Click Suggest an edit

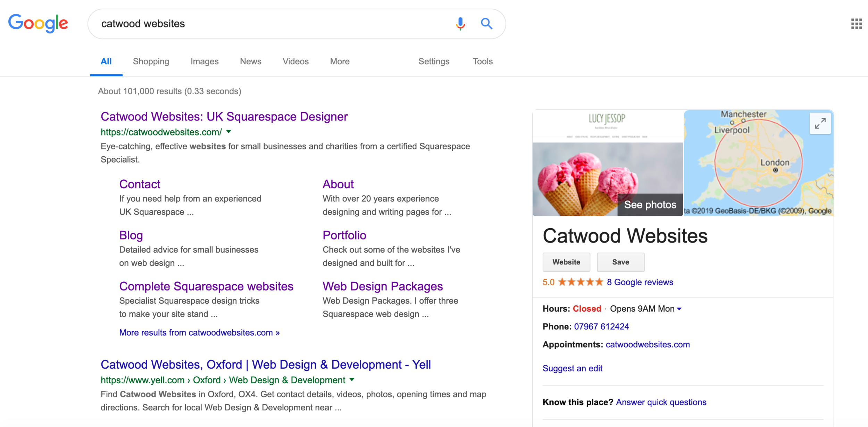[572, 368]
